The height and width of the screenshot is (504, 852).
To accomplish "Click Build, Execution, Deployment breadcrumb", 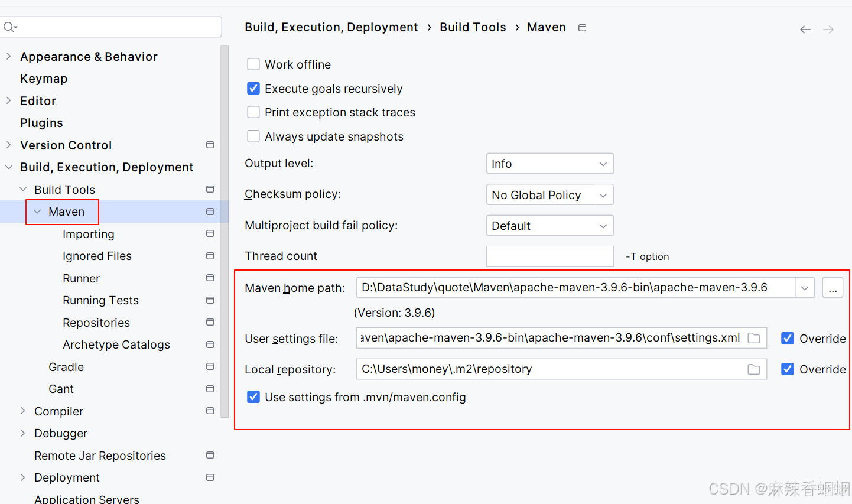I will tap(331, 27).
